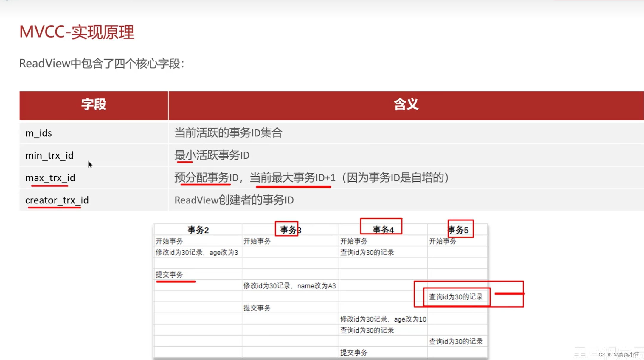Click the text 预分配事务ID，当前最大事务ID+1
The image size is (644, 360).
point(255,178)
